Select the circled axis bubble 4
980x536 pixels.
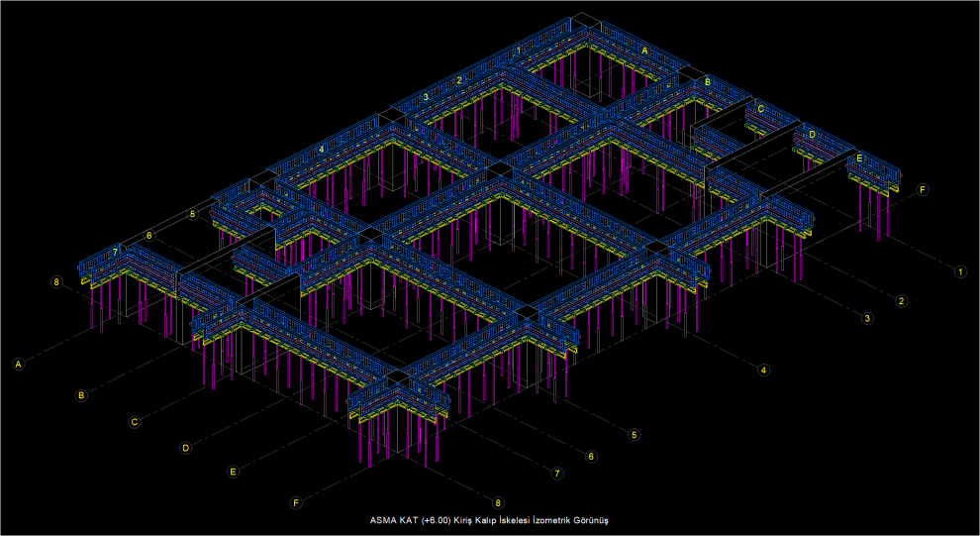click(763, 370)
